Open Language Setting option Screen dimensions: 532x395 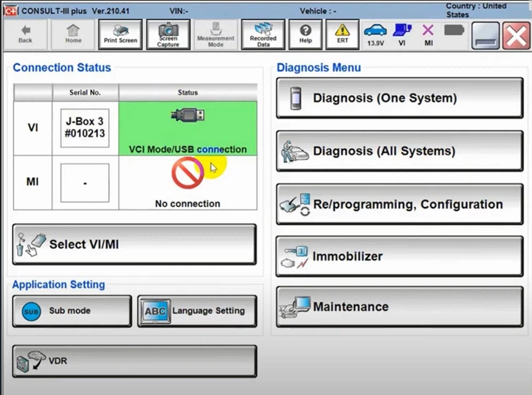(197, 311)
